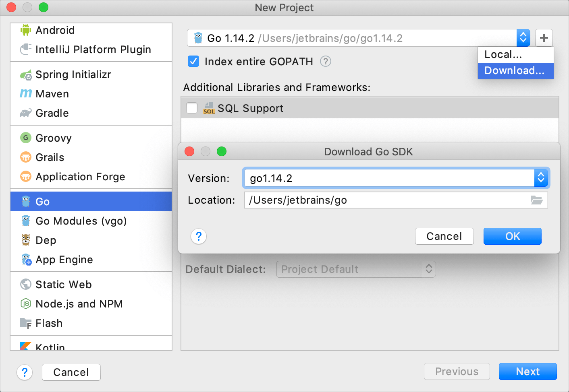
Task: Select Groovy entry
Action: click(91, 138)
